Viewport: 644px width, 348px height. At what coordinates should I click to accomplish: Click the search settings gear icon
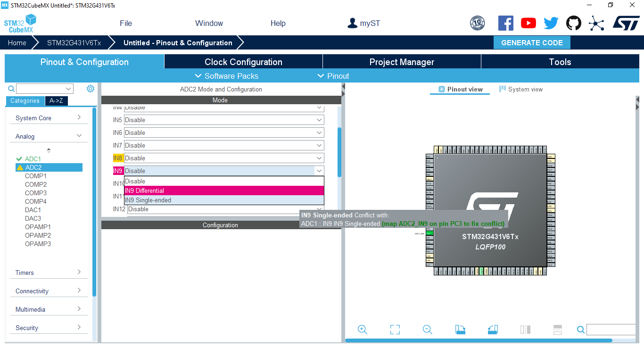91,89
